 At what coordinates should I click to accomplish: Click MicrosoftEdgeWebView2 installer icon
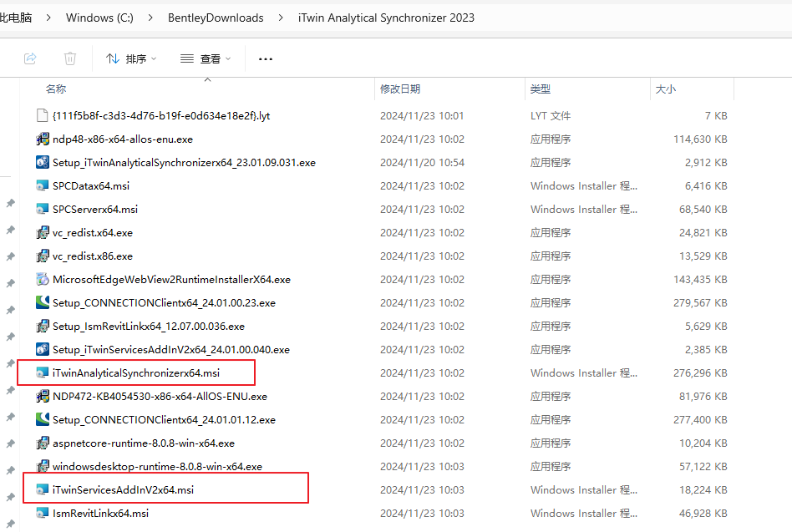pos(43,279)
